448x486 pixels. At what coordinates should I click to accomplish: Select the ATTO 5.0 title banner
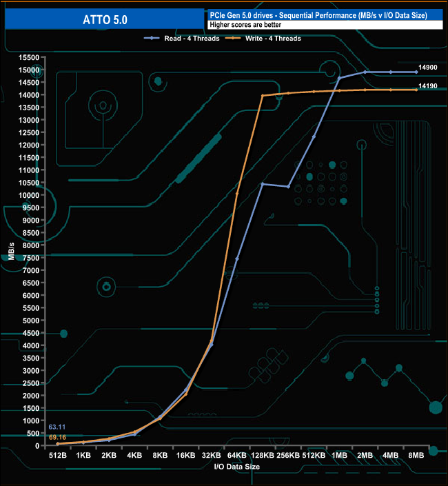pos(103,21)
